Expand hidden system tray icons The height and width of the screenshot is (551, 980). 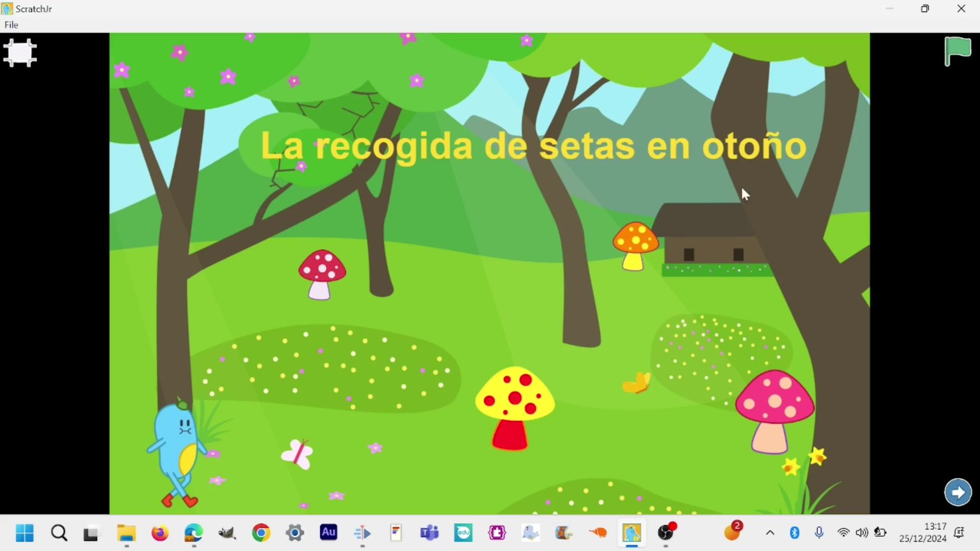(770, 533)
